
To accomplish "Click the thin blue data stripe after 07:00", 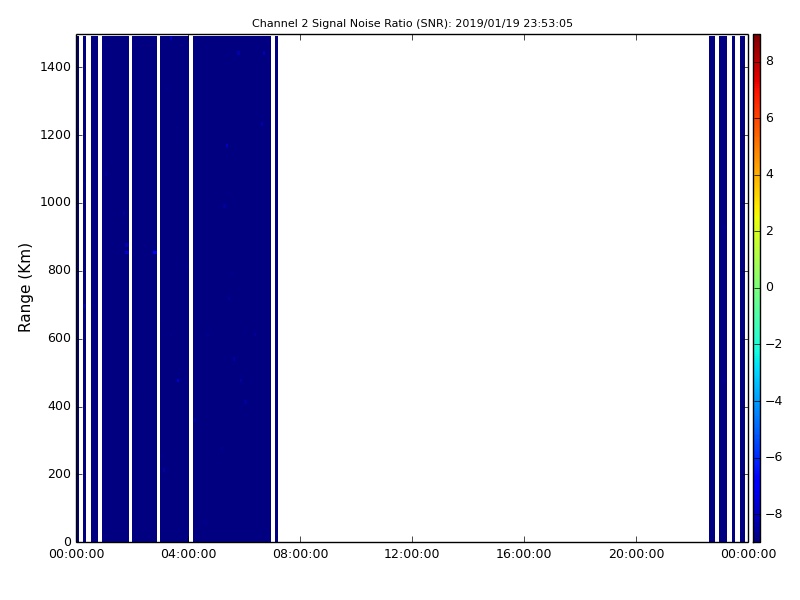I will tap(276, 288).
